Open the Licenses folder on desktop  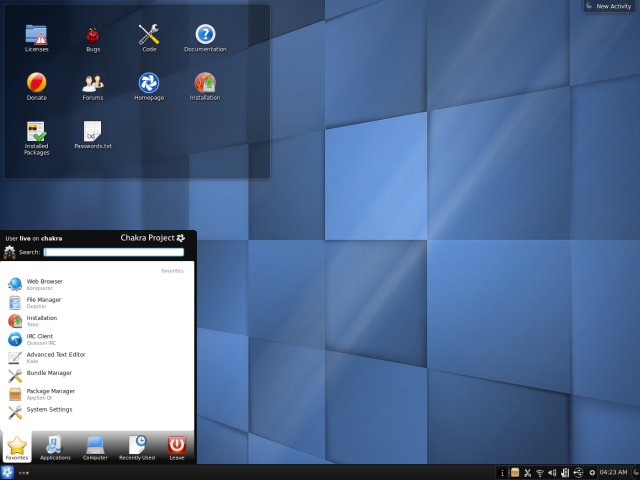tap(36, 35)
